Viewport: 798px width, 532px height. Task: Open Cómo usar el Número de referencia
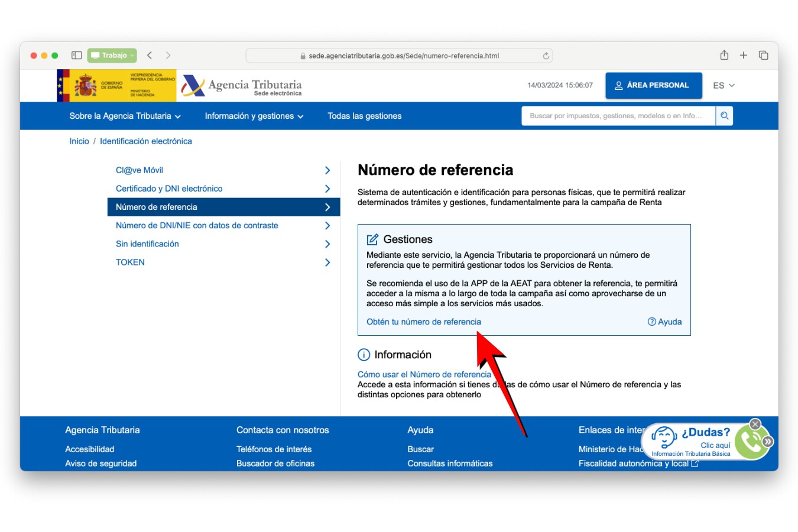click(x=424, y=375)
